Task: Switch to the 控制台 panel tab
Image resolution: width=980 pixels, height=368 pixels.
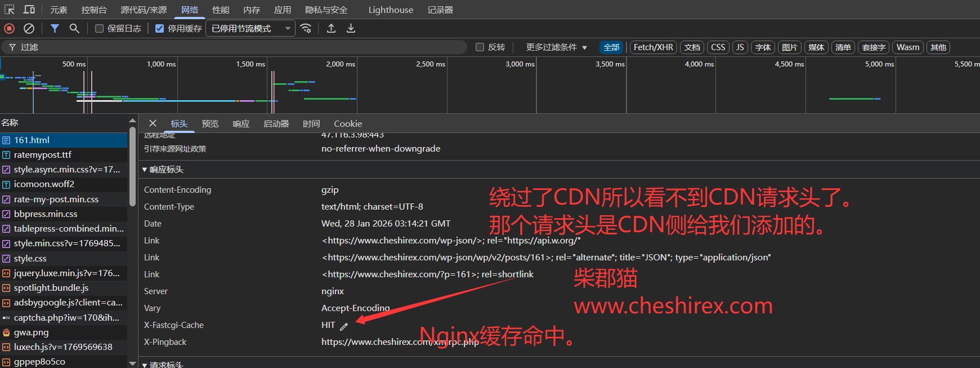Action: coord(93,10)
